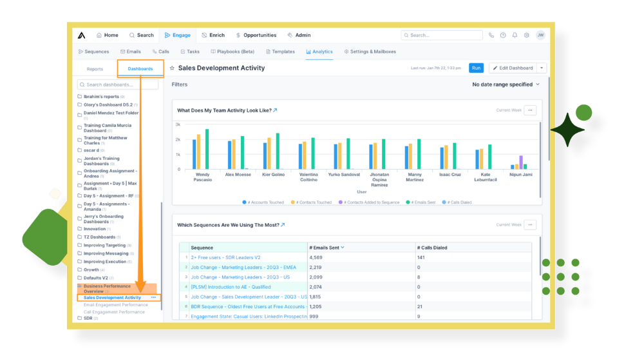Open Search in top navigation
The height and width of the screenshot is (363, 644).
coord(141,35)
